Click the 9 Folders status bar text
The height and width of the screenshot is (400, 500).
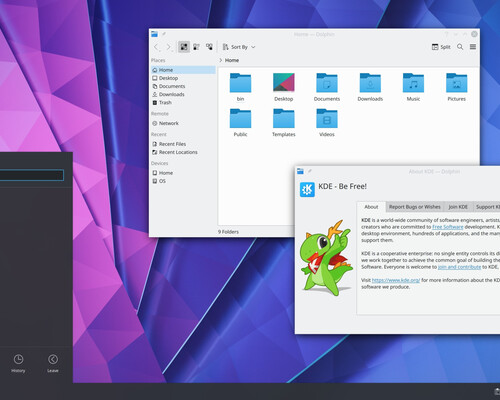click(x=228, y=232)
